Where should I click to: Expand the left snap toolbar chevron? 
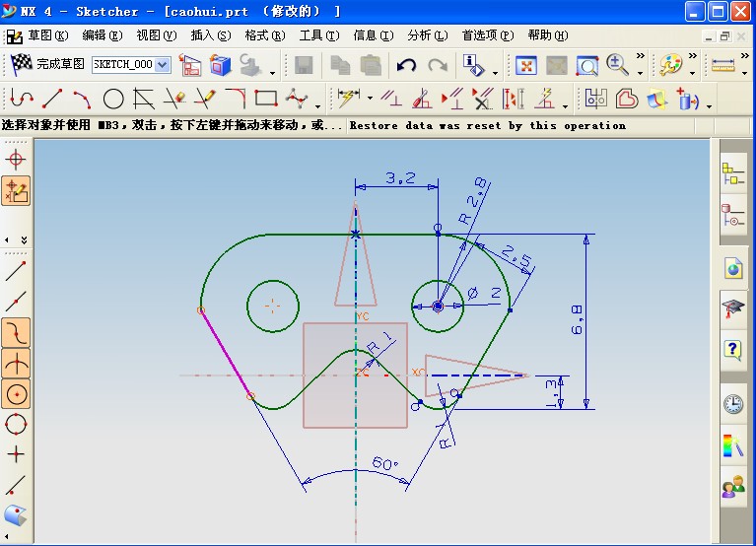pos(24,240)
